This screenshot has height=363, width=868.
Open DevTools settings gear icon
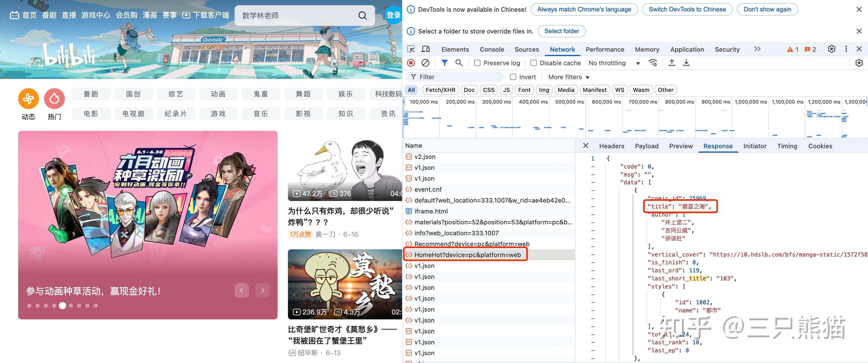click(x=832, y=49)
